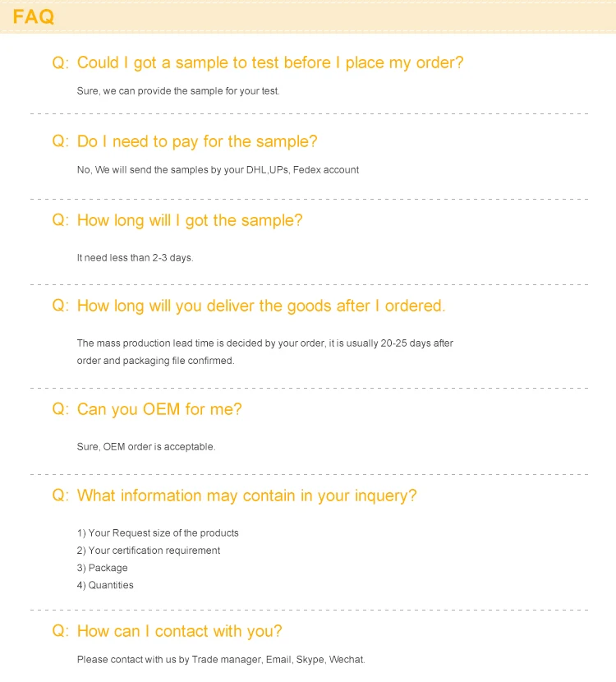Click the '3) Package' list item
Viewport: 616px width, 682px height.
click(x=103, y=568)
